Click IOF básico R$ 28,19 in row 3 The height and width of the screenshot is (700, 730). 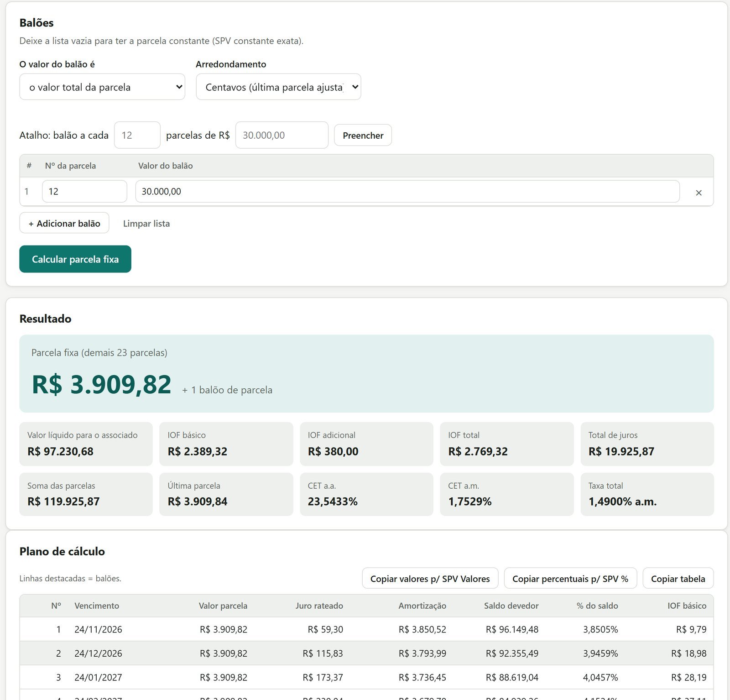click(x=688, y=677)
